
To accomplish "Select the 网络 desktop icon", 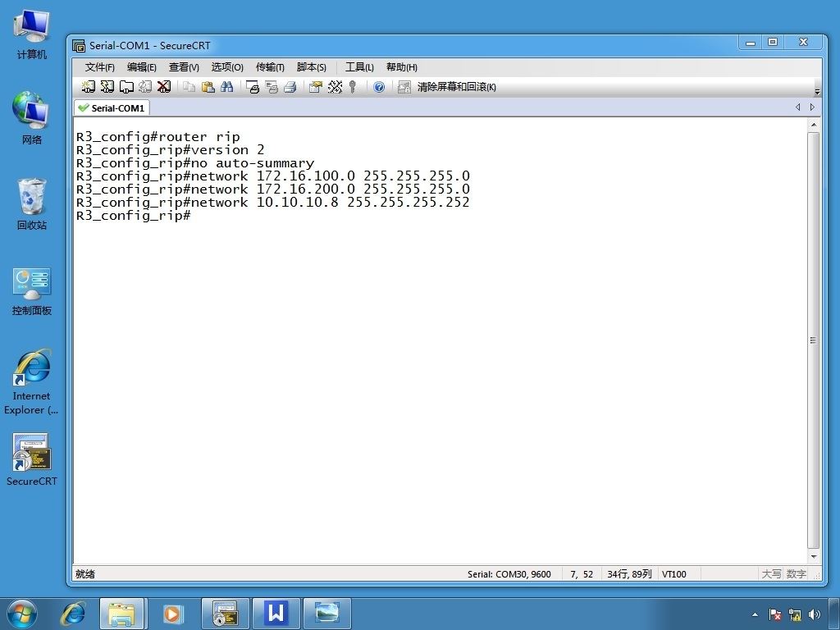I will (x=32, y=118).
